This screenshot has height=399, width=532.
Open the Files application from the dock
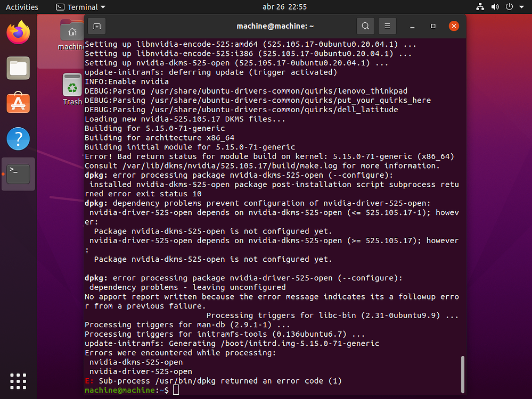pyautogui.click(x=18, y=68)
